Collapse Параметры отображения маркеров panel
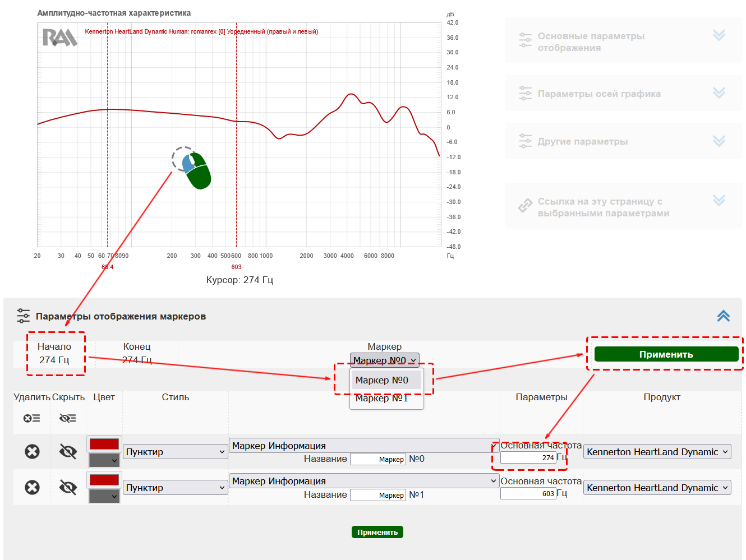The width and height of the screenshot is (746, 560). tap(724, 316)
